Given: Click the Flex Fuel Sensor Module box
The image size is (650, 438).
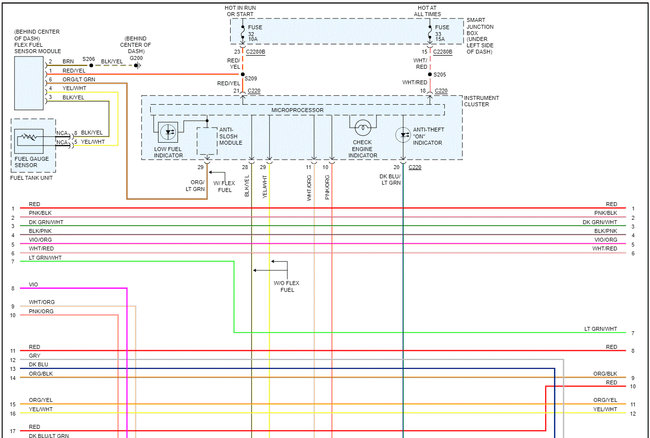Looking at the screenshot, I should (29, 83).
